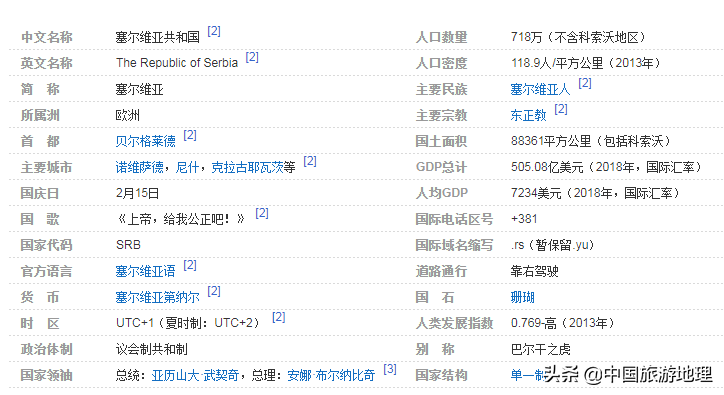Select the 道路通行 label
724x395 pixels.
tap(441, 271)
